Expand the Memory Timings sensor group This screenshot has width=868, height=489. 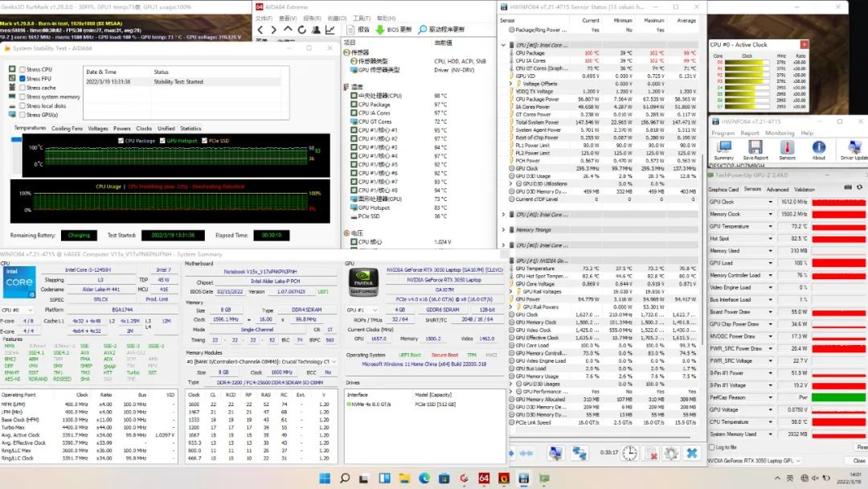pyautogui.click(x=503, y=229)
